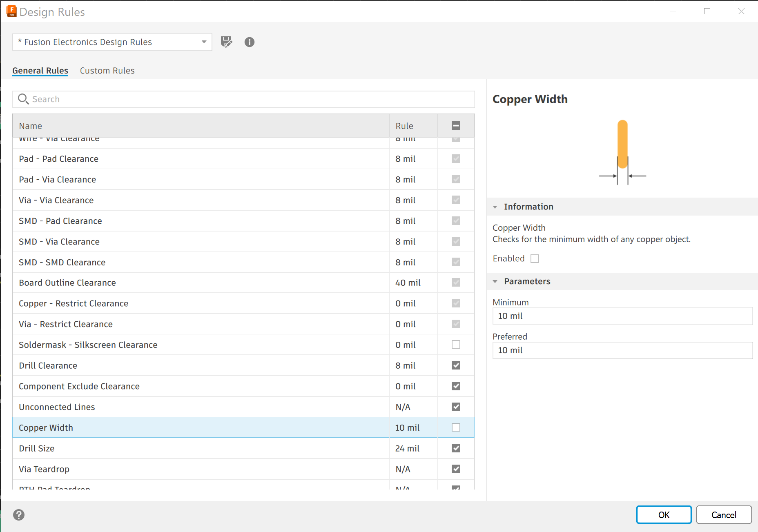This screenshot has height=532, width=758.
Task: Click the Search input field
Action: (x=243, y=99)
